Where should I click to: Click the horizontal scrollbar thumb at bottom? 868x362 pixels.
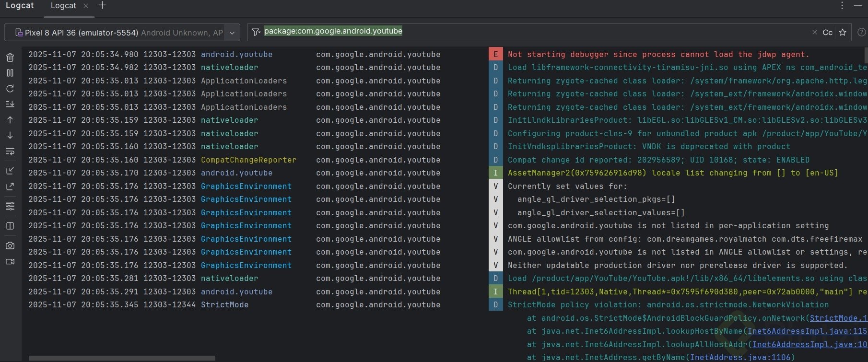coord(122,358)
